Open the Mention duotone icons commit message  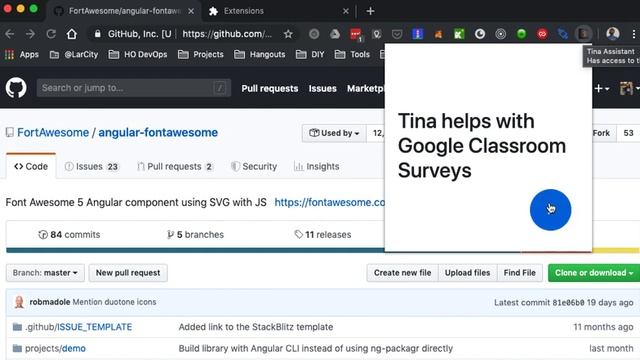tap(114, 302)
